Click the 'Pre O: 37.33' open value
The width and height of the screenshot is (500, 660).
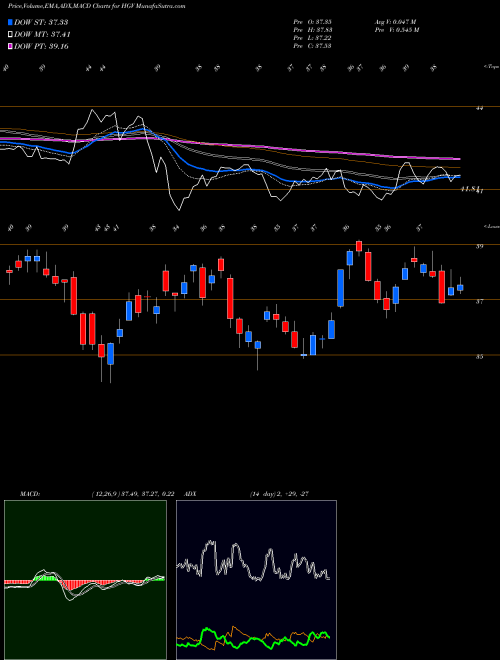click(x=312, y=22)
